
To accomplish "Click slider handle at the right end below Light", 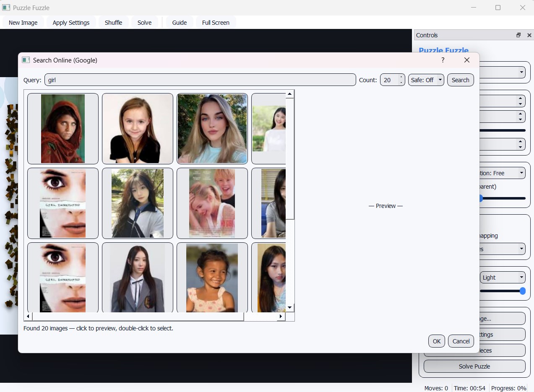I will (x=523, y=291).
